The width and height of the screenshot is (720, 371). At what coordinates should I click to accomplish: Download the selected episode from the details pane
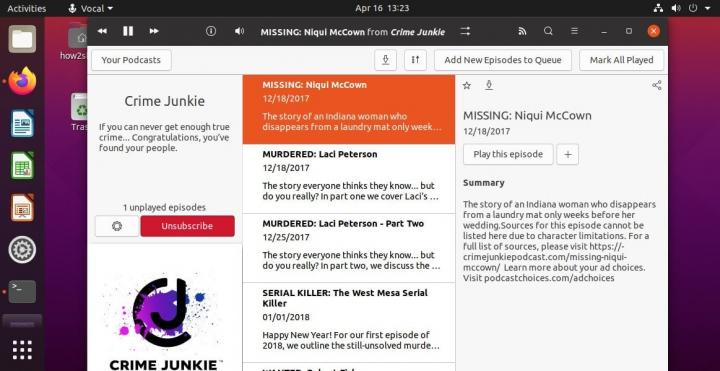click(x=489, y=85)
